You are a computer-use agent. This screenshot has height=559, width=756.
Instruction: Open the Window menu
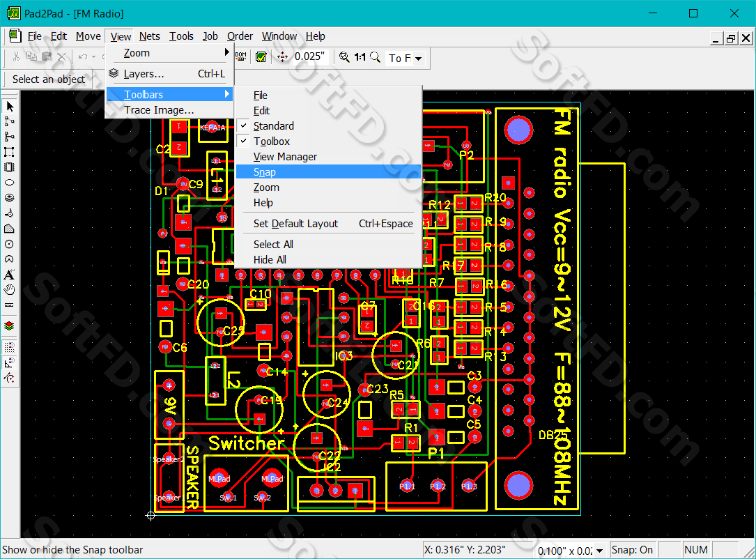[279, 36]
